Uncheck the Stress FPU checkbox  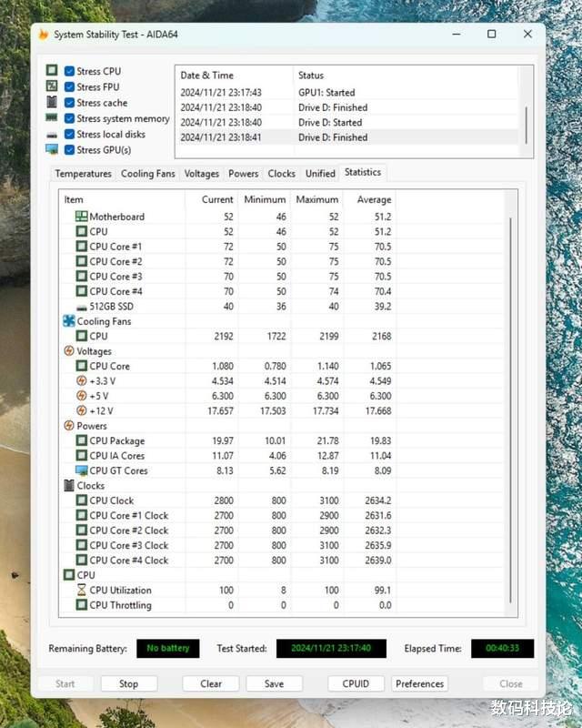[70, 86]
